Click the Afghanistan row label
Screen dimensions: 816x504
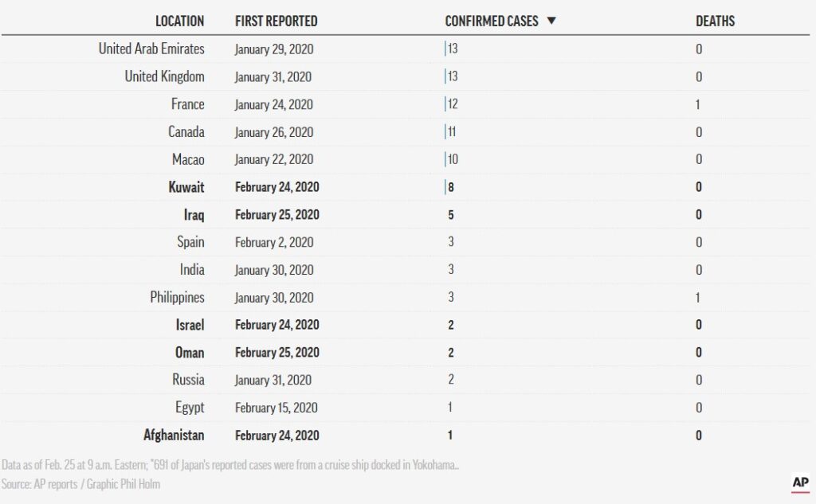(x=174, y=436)
